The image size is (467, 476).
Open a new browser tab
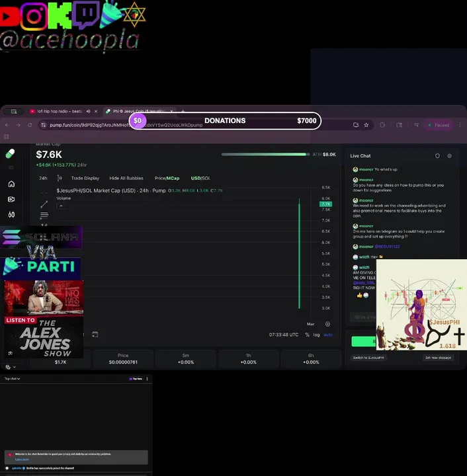183,111
